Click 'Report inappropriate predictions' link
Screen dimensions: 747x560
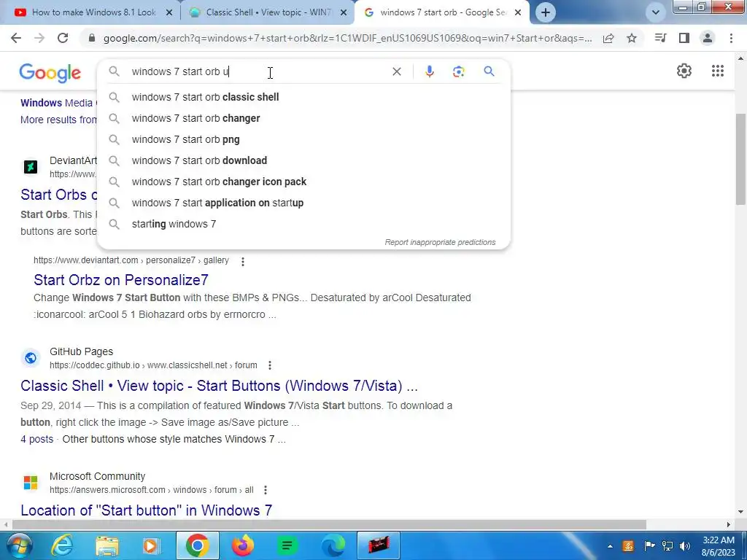pyautogui.click(x=440, y=242)
